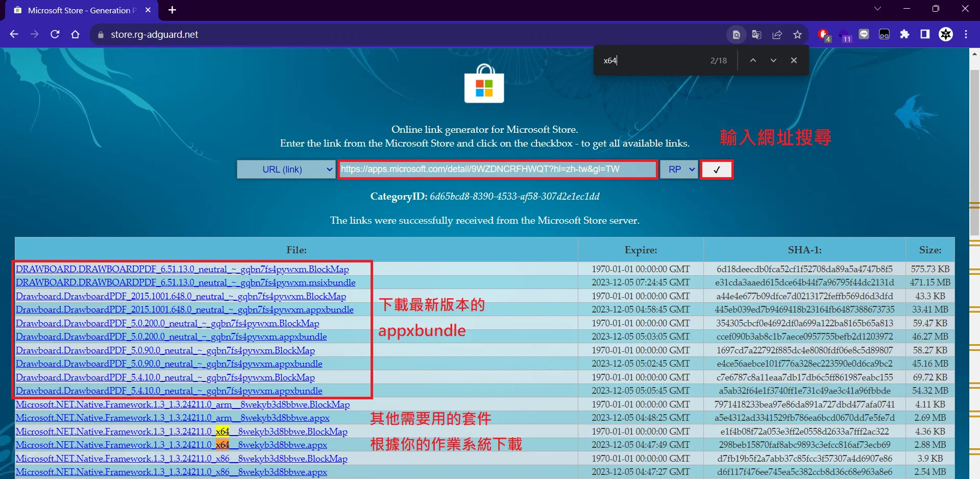The image size is (980, 479).
Task: Close the find bar
Action: coord(794,60)
